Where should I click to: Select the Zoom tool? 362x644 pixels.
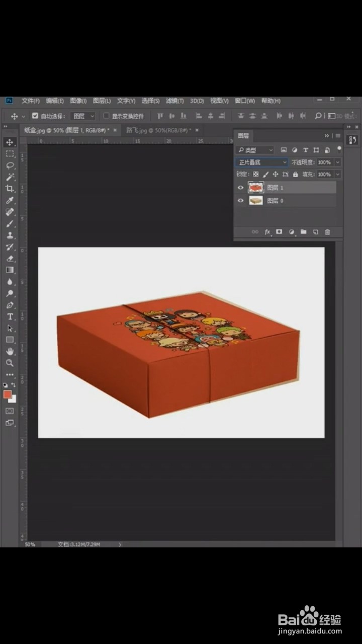10,363
